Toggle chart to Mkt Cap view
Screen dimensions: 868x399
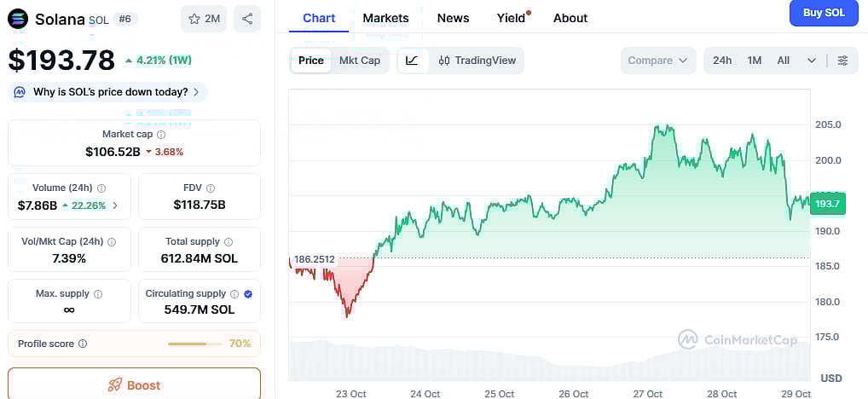360,61
